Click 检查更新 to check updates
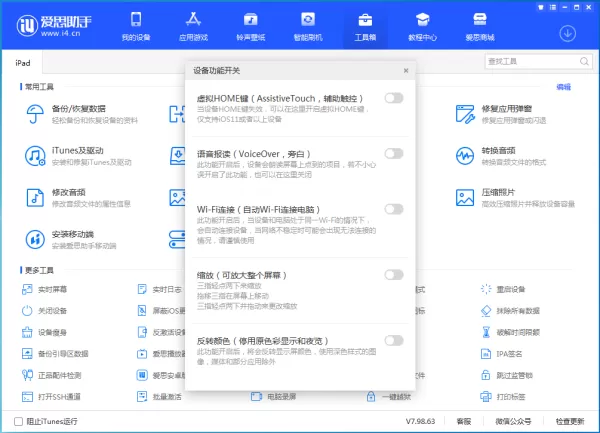 [570, 422]
